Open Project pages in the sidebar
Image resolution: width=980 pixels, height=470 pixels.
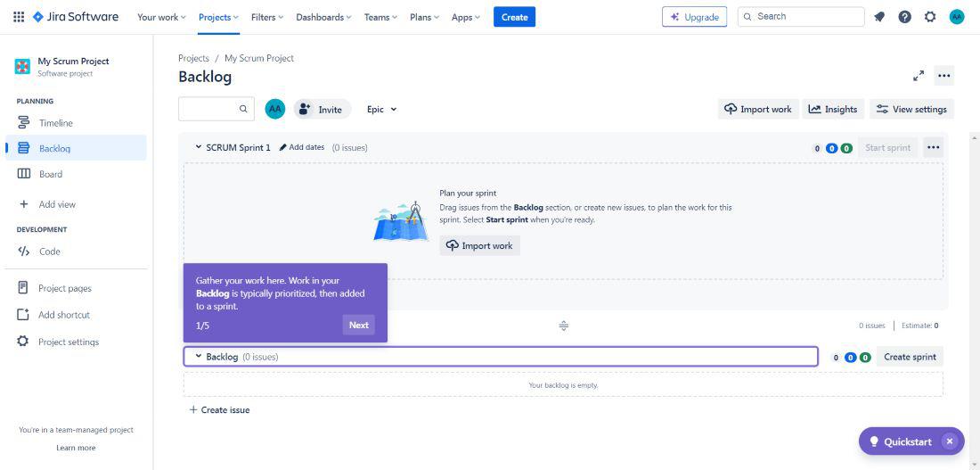pos(76,288)
